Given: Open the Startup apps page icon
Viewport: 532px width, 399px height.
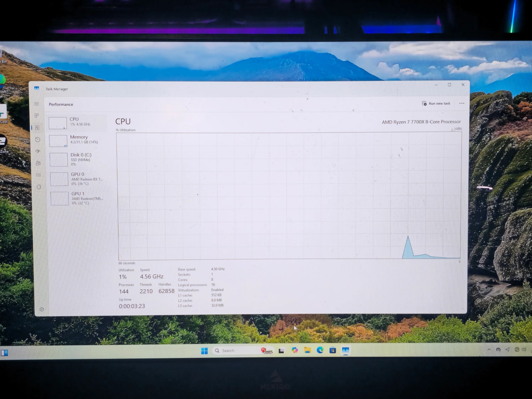Looking at the screenshot, I should pyautogui.click(x=38, y=151).
